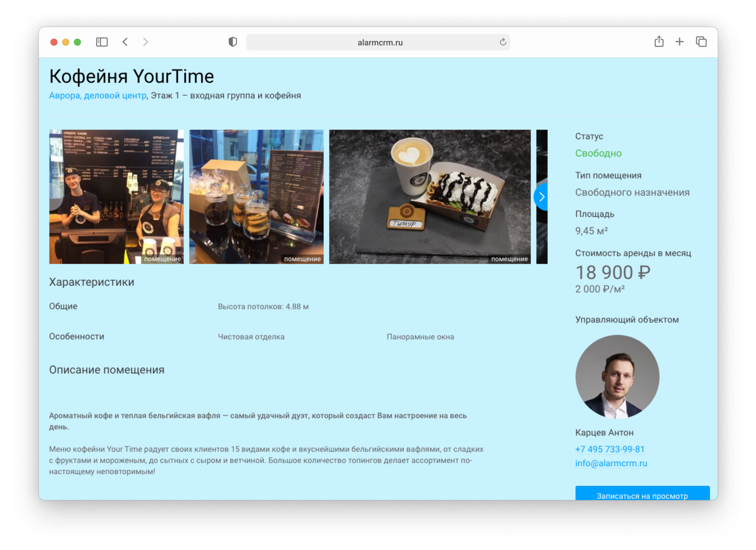Image resolution: width=756 pixels, height=550 pixels.
Task: Click the Особенности row label
Action: click(x=76, y=336)
